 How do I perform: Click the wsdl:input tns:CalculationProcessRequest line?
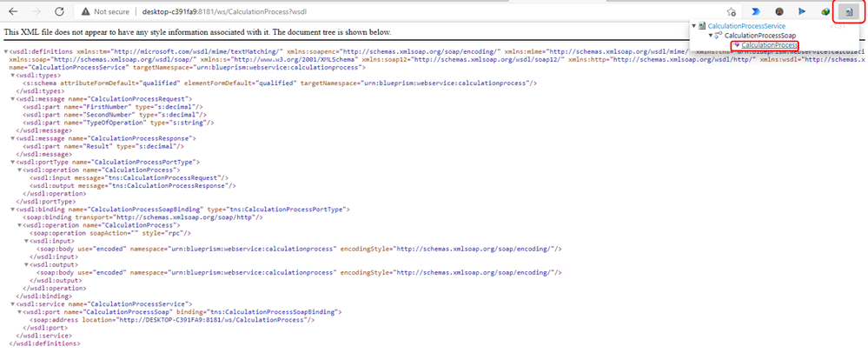pyautogui.click(x=129, y=178)
